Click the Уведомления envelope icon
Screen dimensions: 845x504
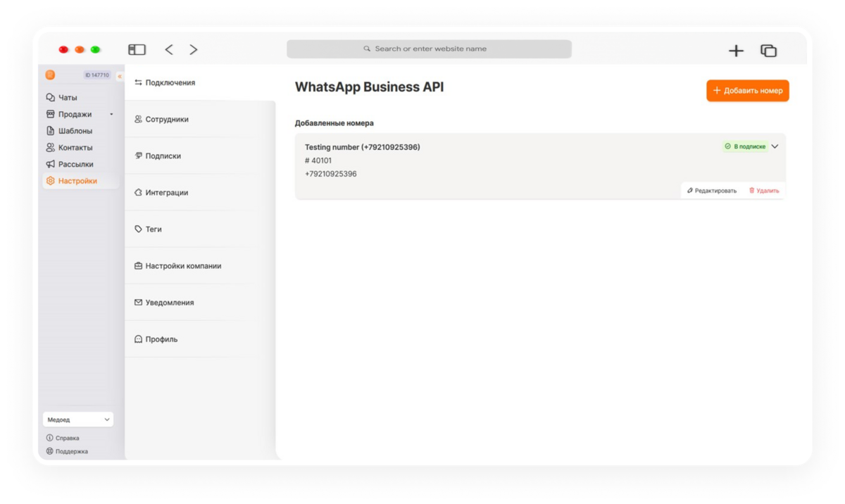[138, 303]
